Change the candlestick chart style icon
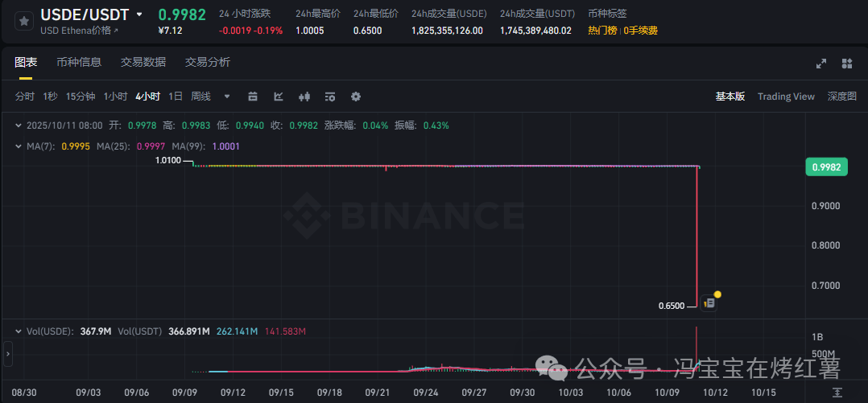Viewport: 868px width, 403px height. (x=304, y=97)
